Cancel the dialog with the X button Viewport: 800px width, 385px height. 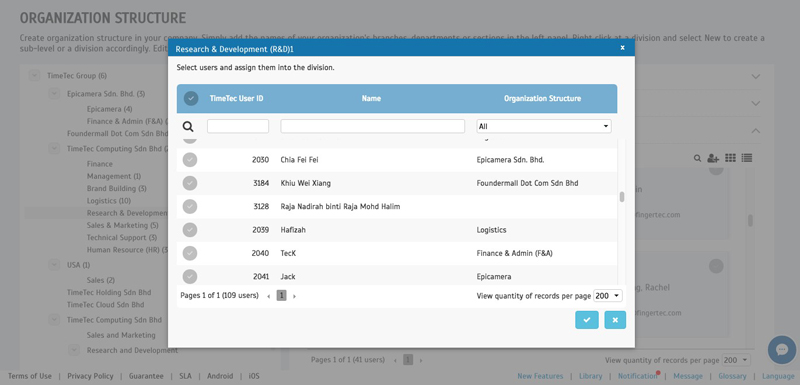pos(615,320)
